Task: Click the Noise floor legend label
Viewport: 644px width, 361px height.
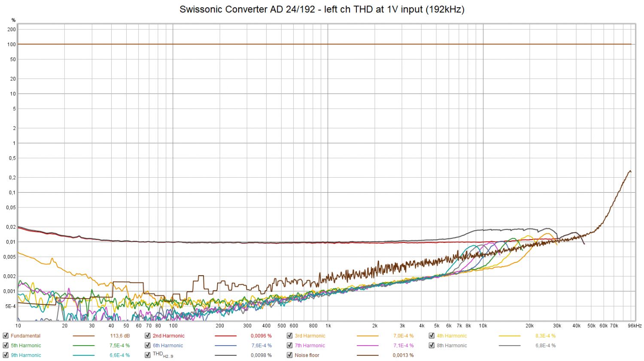Action: (x=307, y=355)
